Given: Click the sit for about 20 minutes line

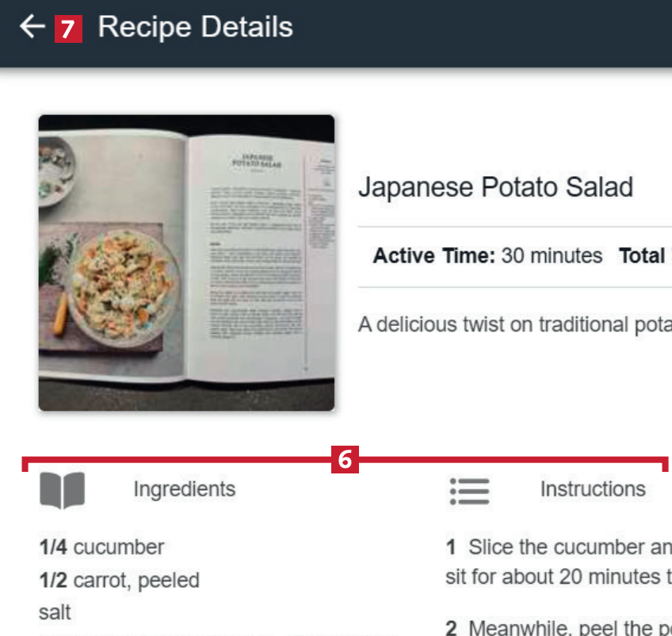Looking at the screenshot, I should [559, 577].
